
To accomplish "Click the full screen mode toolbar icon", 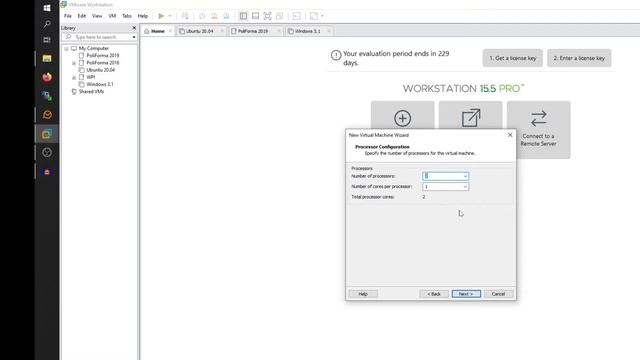I will (x=267, y=16).
